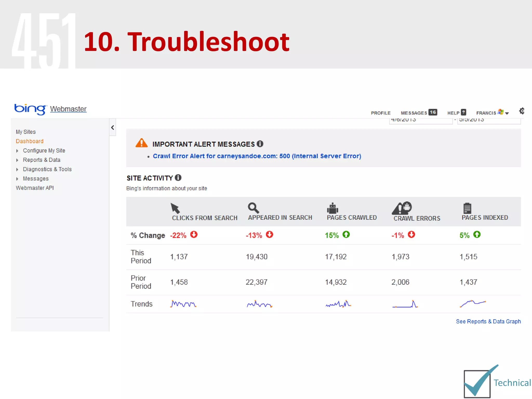Screen dimensions: 532x399
Task: Open the Webmaster home link
Action: 68,109
